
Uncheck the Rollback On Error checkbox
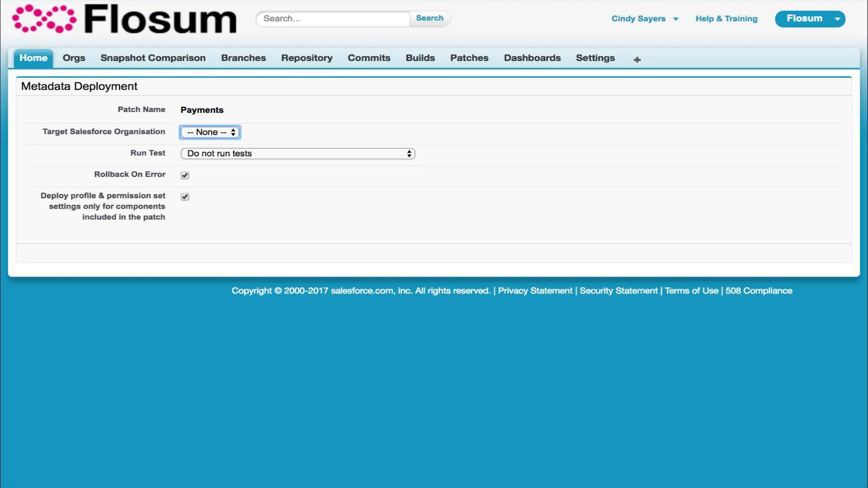tap(185, 175)
